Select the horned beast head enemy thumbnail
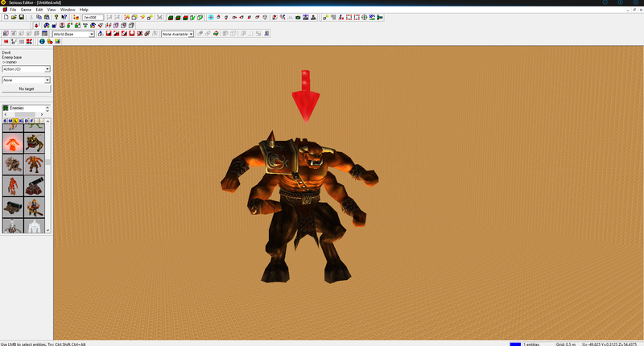Viewport: 644px width, 346px height. click(x=35, y=143)
